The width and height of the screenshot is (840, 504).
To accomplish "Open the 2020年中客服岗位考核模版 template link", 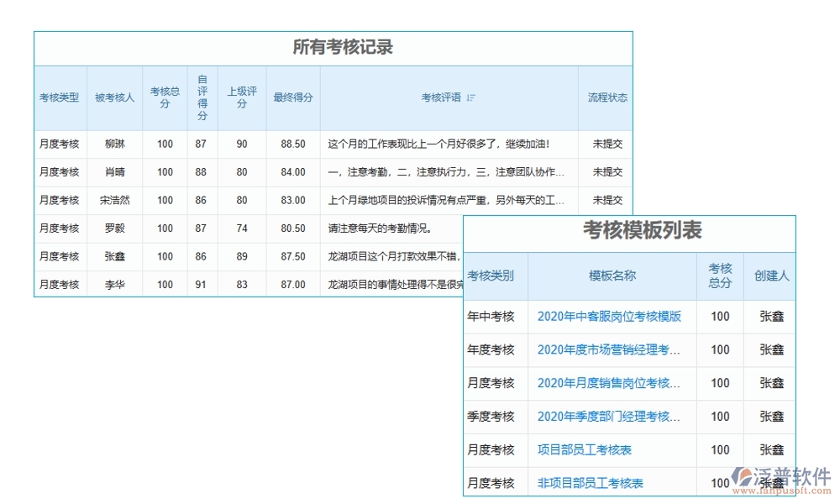I will (x=612, y=318).
